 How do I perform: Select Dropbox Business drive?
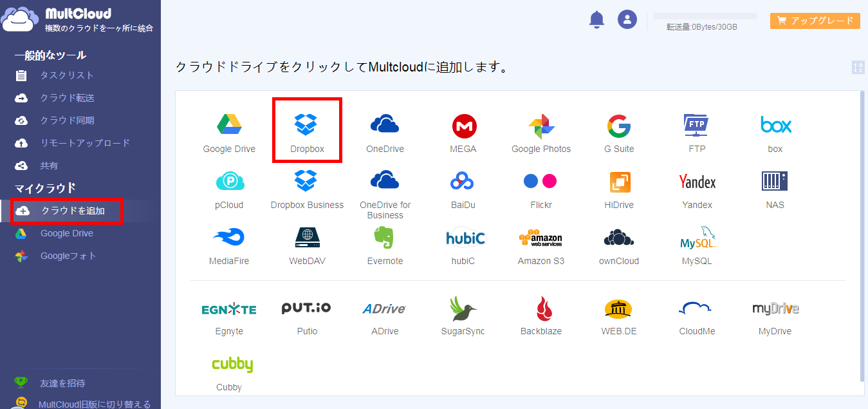307,189
